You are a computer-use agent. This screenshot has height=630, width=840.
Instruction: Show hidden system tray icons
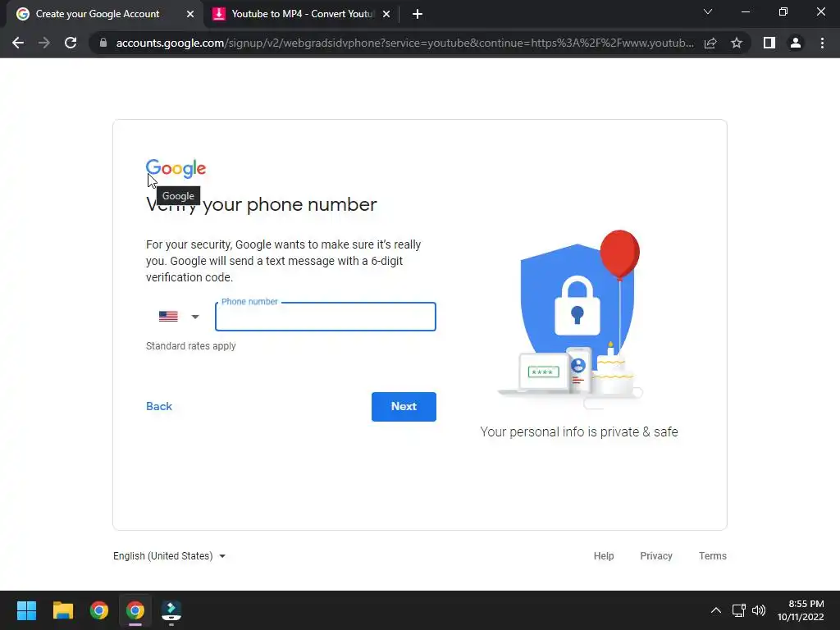pyautogui.click(x=715, y=610)
